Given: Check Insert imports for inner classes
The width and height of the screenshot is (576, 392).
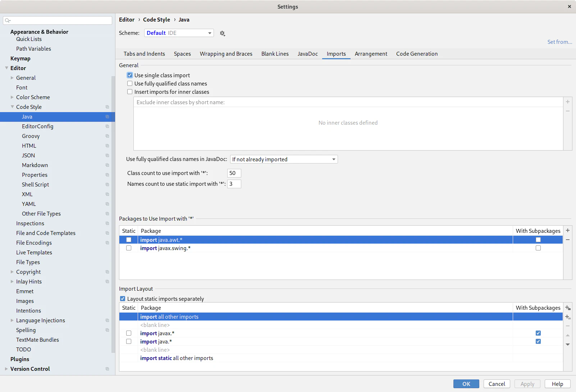Looking at the screenshot, I should (130, 92).
